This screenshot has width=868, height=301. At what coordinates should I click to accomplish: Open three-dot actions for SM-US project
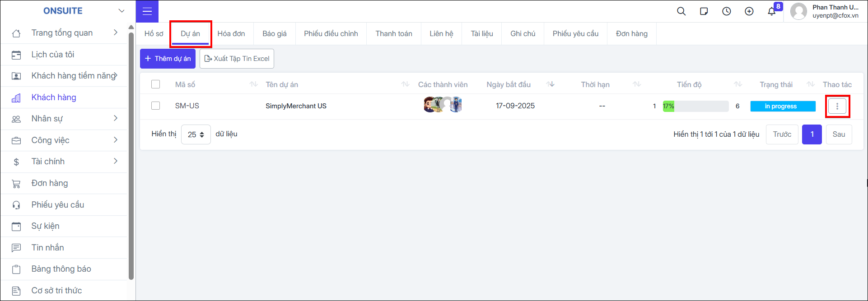click(x=837, y=106)
